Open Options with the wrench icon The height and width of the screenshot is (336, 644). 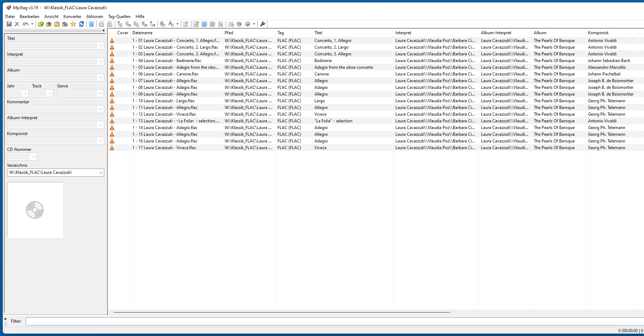pos(263,24)
